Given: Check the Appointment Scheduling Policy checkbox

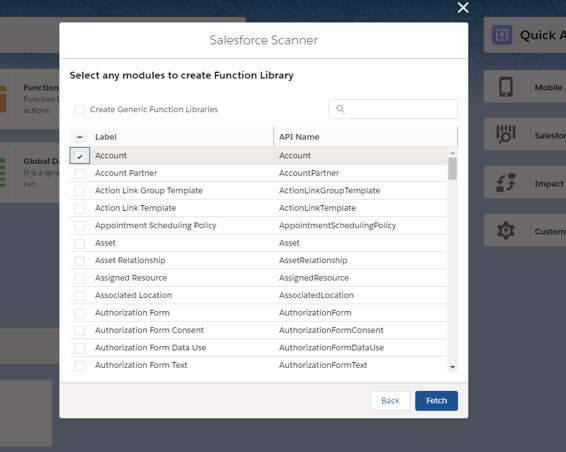Looking at the screenshot, I should [80, 226].
